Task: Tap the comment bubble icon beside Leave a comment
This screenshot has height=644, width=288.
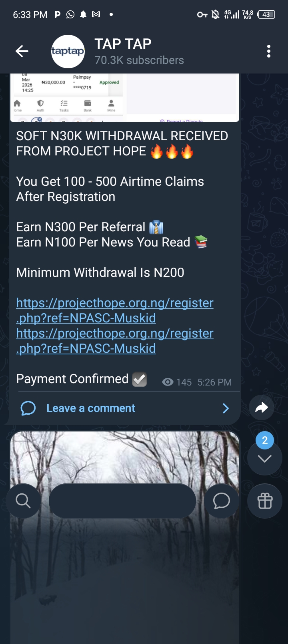Action: pos(28,408)
